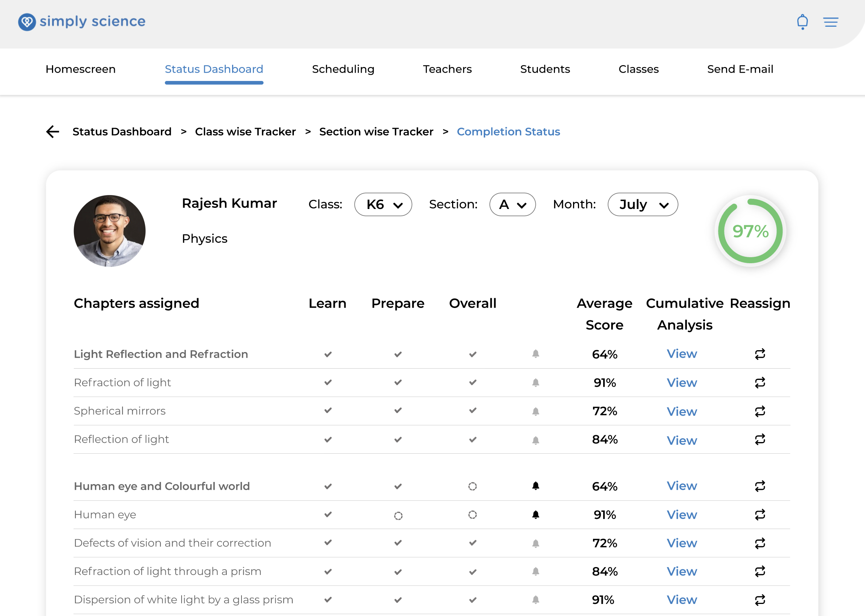Click the Learn checkmark for Light Reflection and Refraction
The image size is (865, 616).
(328, 354)
